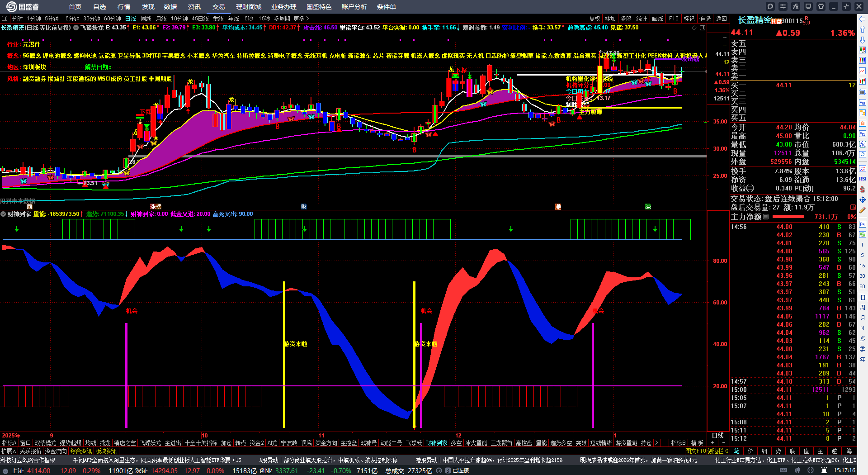
Task: Switch to the candlestick chart icon
Action: coord(863,81)
